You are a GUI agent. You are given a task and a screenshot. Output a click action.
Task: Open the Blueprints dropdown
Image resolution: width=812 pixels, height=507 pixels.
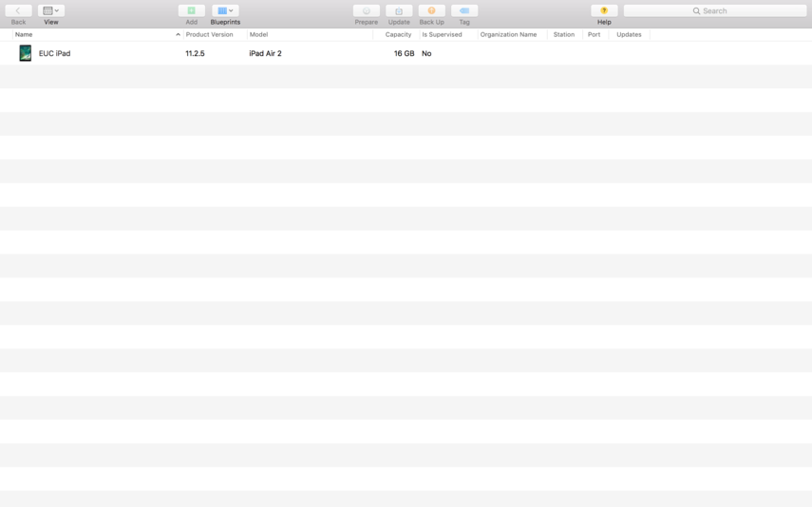pyautogui.click(x=225, y=10)
